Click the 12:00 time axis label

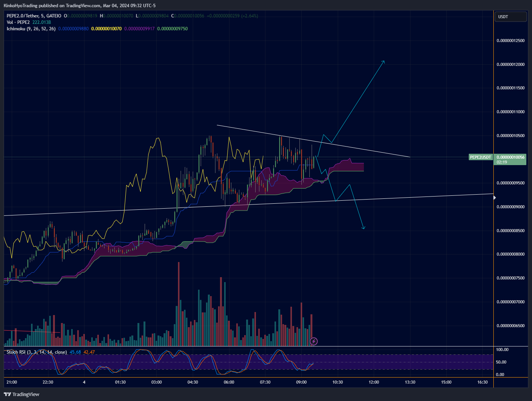[374, 382]
